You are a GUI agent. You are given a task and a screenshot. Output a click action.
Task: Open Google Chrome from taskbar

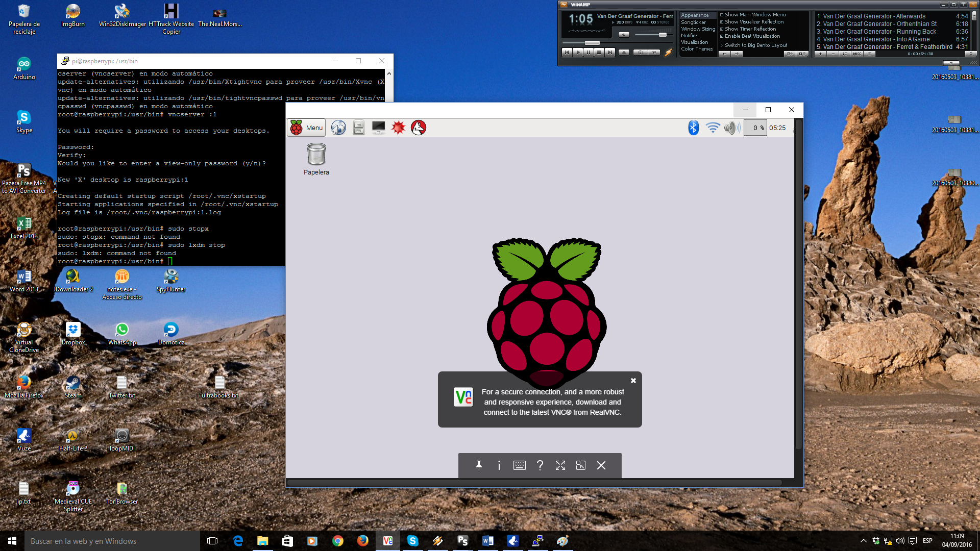pos(338,541)
